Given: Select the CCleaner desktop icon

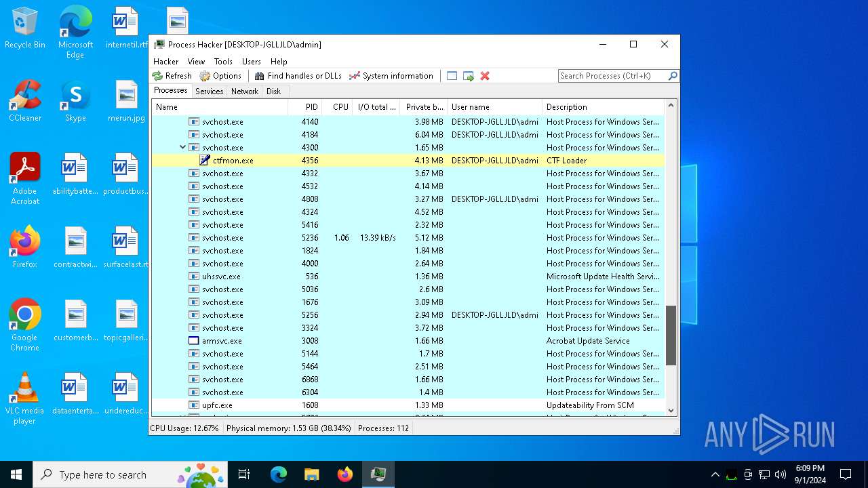Looking at the screenshot, I should coord(25,102).
